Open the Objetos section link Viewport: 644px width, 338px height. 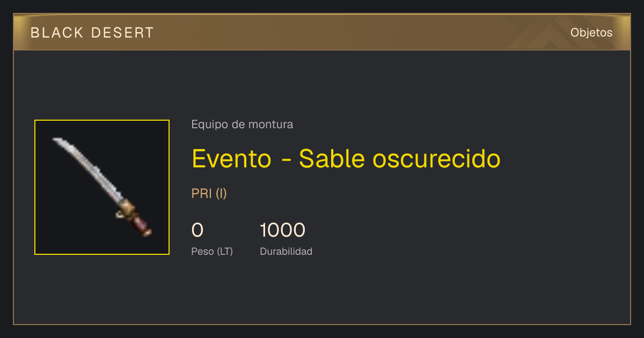(x=591, y=32)
